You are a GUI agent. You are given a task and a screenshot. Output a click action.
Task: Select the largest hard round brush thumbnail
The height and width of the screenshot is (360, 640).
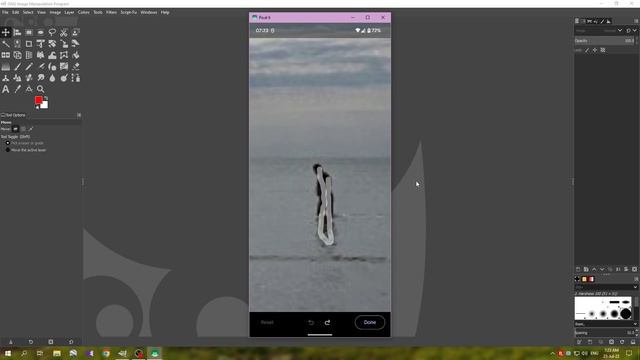pyautogui.click(x=626, y=314)
